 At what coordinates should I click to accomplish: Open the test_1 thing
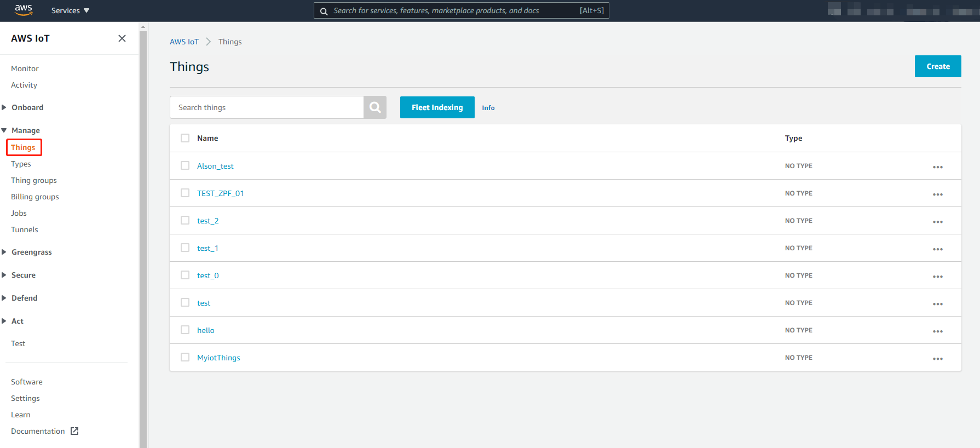tap(207, 248)
